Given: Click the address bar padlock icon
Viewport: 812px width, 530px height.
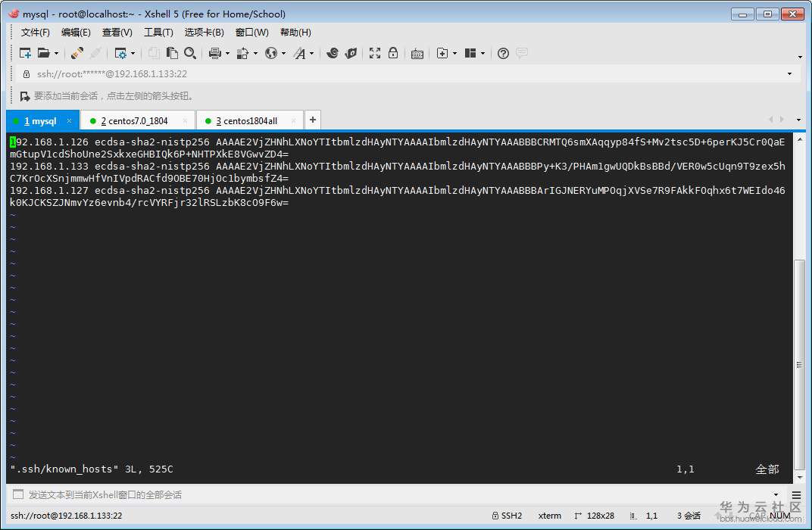Looking at the screenshot, I should click(27, 74).
